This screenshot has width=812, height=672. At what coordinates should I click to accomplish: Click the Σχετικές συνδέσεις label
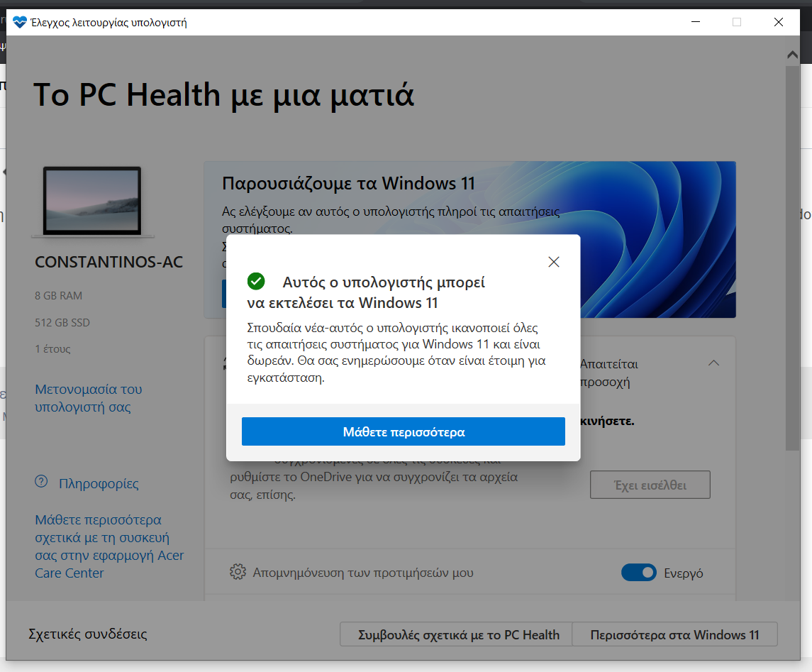coord(87,634)
